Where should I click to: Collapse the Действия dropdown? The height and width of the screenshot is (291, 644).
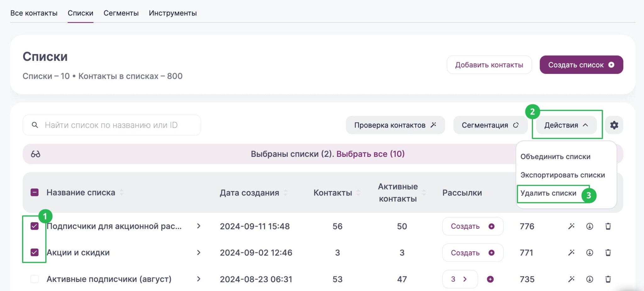click(566, 125)
